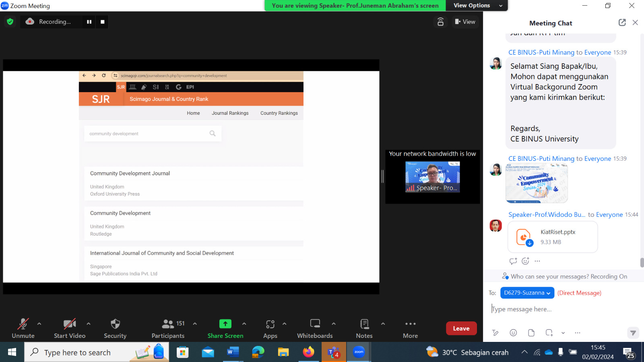
Task: Open the More menu in toolbar
Action: coord(411,328)
